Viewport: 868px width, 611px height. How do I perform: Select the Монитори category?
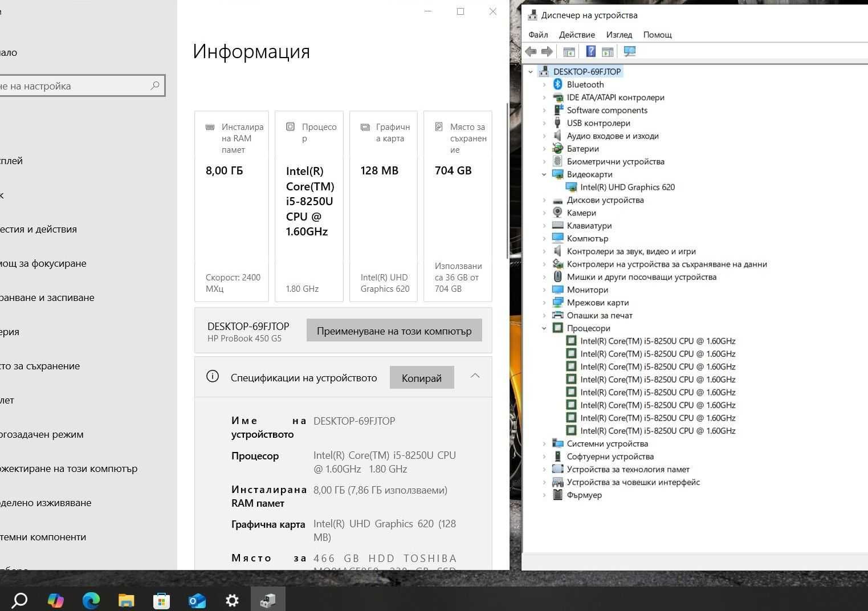pyautogui.click(x=587, y=290)
